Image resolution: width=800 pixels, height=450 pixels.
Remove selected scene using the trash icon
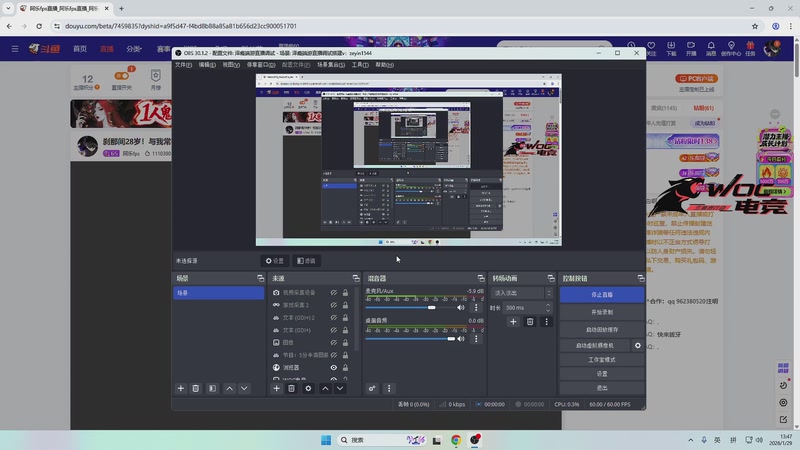195,388
